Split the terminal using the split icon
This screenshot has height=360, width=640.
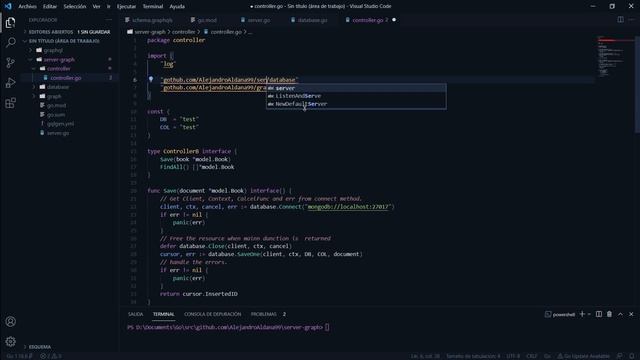(x=599, y=314)
